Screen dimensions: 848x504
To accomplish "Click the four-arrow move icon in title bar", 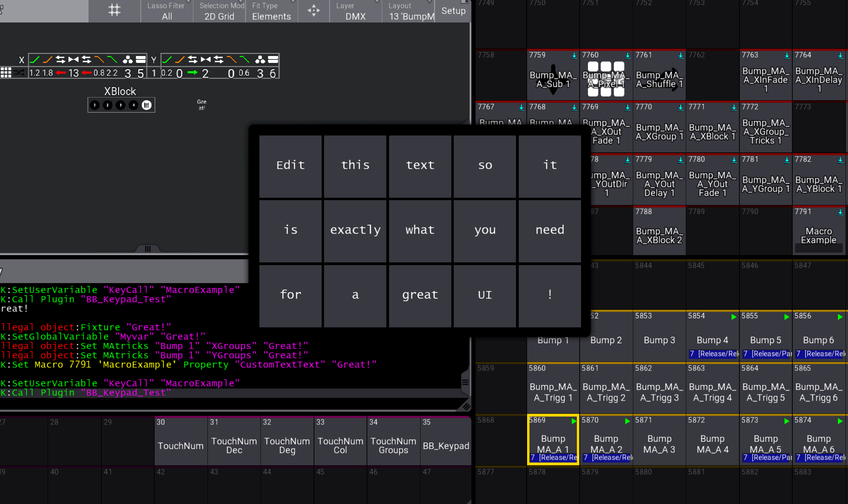I will pyautogui.click(x=313, y=11).
